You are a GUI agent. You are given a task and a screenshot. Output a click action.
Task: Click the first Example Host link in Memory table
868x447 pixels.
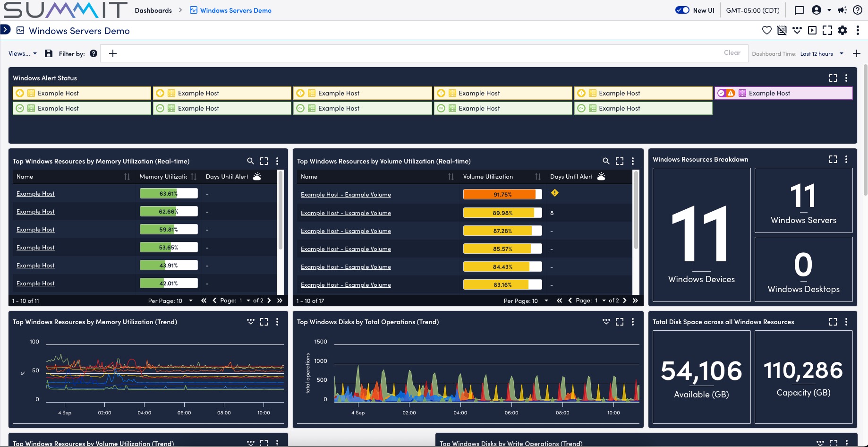pyautogui.click(x=35, y=193)
